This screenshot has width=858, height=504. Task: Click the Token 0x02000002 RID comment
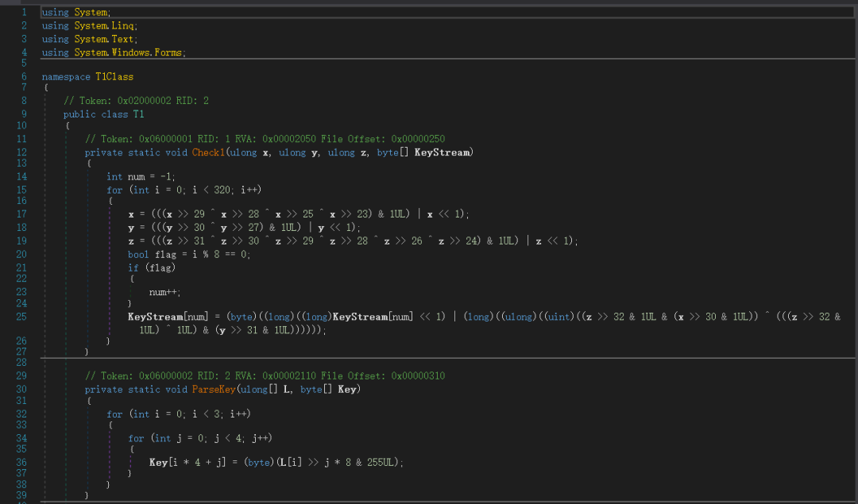[x=136, y=101]
